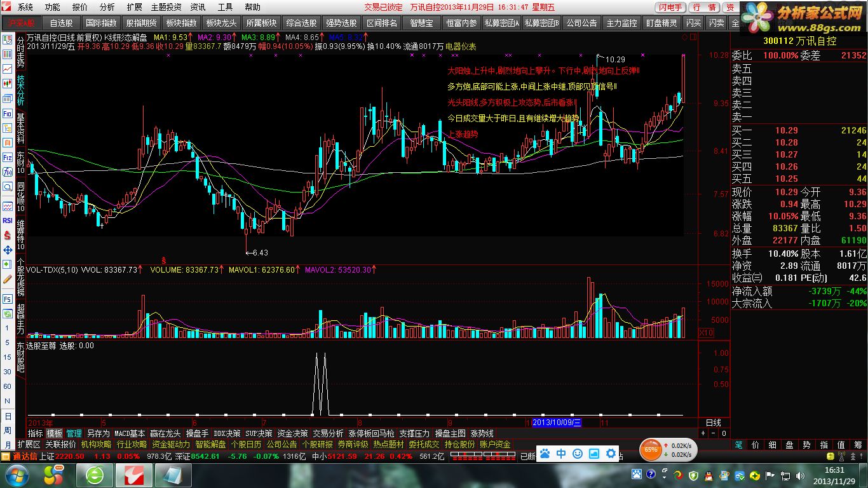Toggle the 沪深A股 market button
The width and height of the screenshot is (868, 488).
[x=22, y=22]
